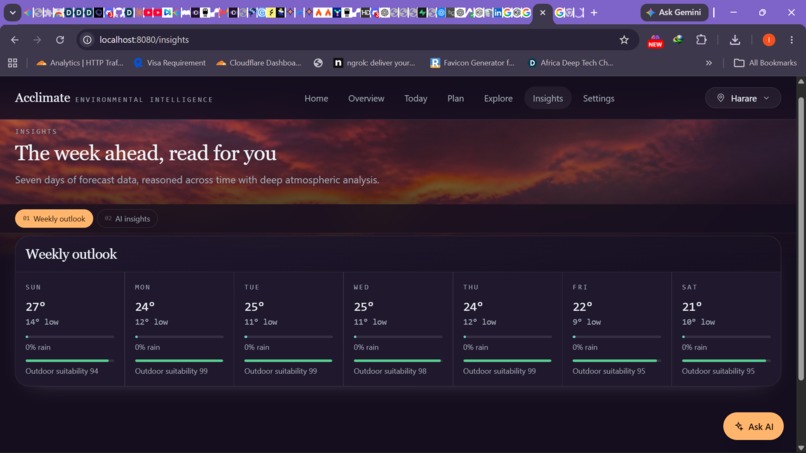Open the Analytics HTTP Traffic bookmark
This screenshot has width=806, height=453.
(x=80, y=63)
